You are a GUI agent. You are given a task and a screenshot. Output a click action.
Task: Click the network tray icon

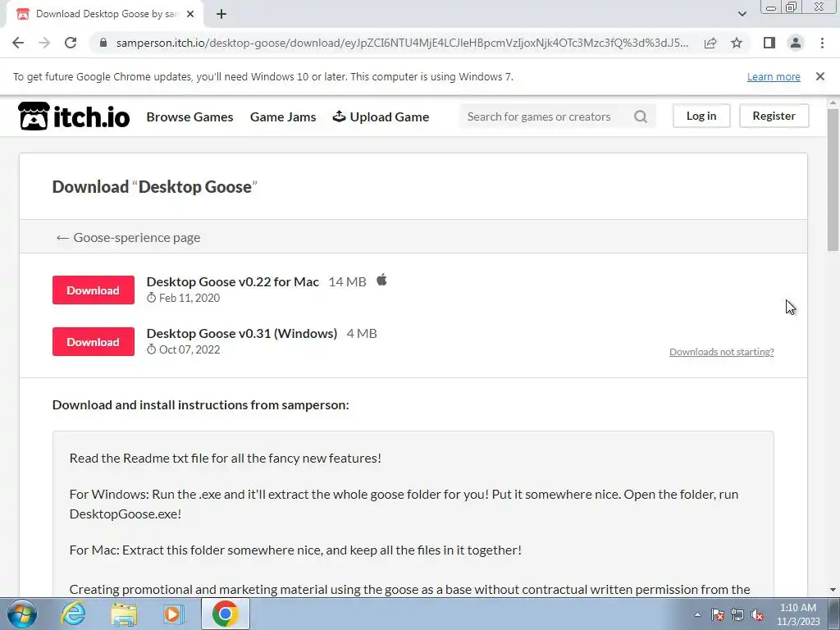(737, 614)
